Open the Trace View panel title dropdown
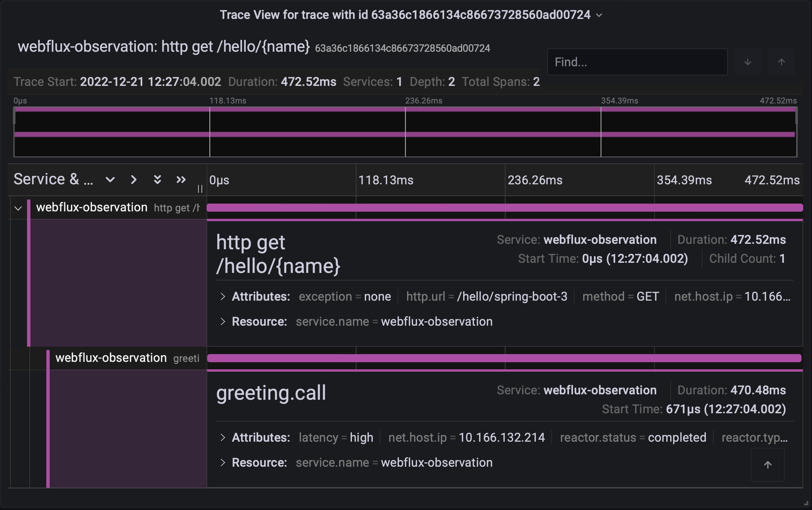 (599, 15)
